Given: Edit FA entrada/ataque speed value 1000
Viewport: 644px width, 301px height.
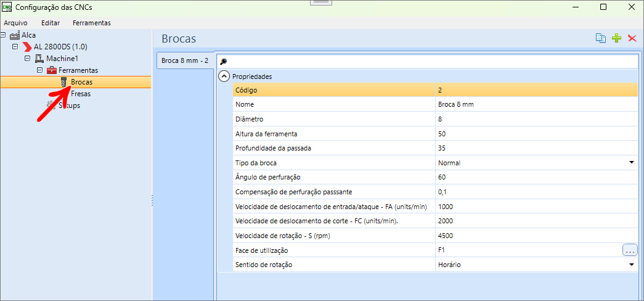Looking at the screenshot, I should [536, 207].
